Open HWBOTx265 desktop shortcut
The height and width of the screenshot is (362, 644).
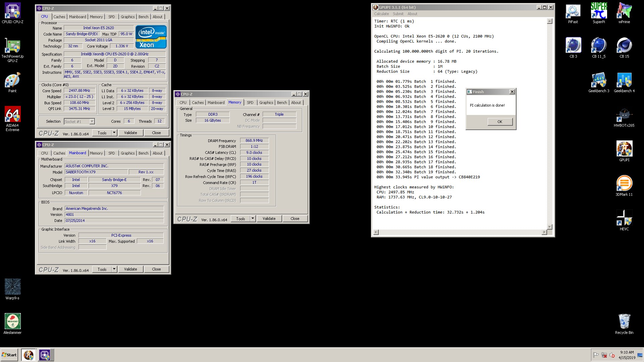pos(624,117)
